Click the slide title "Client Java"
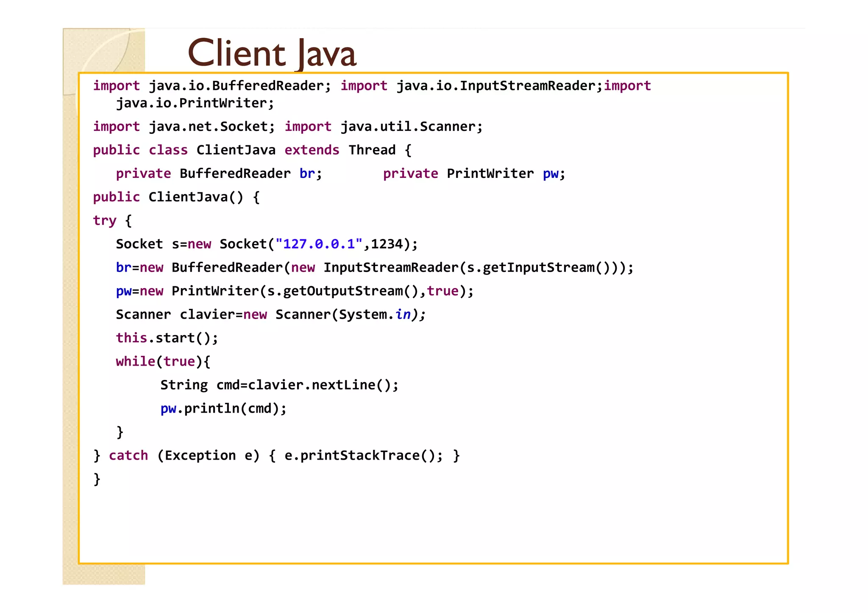The image size is (868, 613). (x=272, y=54)
